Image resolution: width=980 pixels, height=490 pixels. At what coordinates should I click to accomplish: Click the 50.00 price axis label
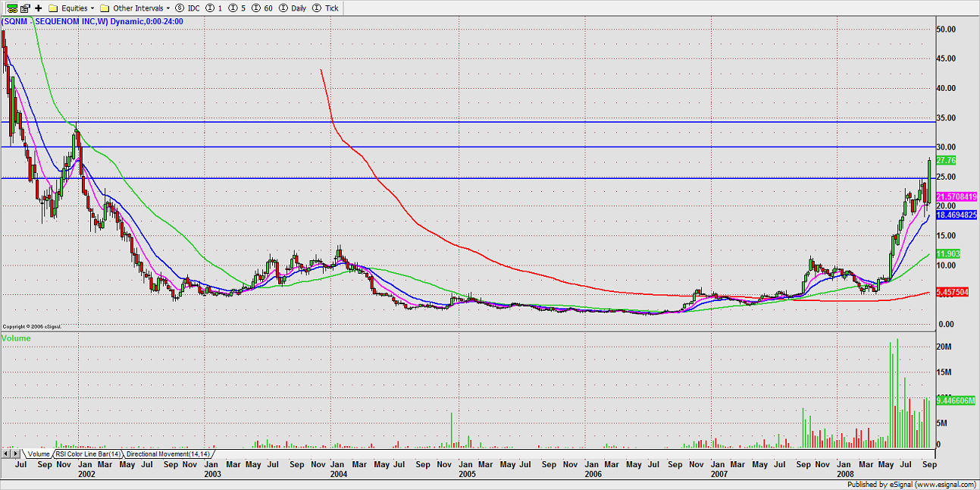946,30
